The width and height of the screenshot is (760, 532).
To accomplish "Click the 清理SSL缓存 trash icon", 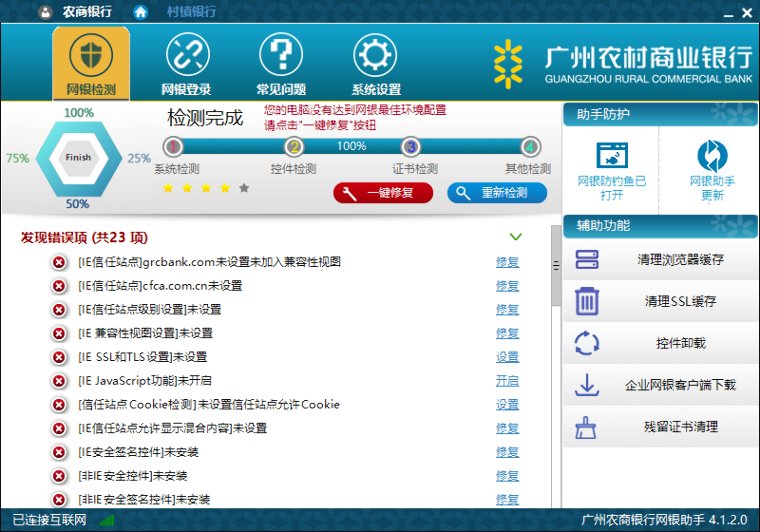I will 586,301.
